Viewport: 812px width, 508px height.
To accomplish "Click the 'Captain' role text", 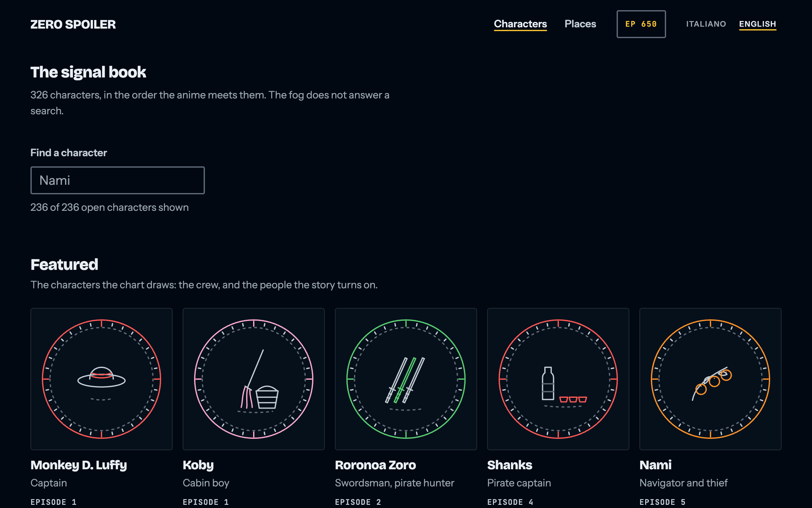I will click(x=49, y=483).
